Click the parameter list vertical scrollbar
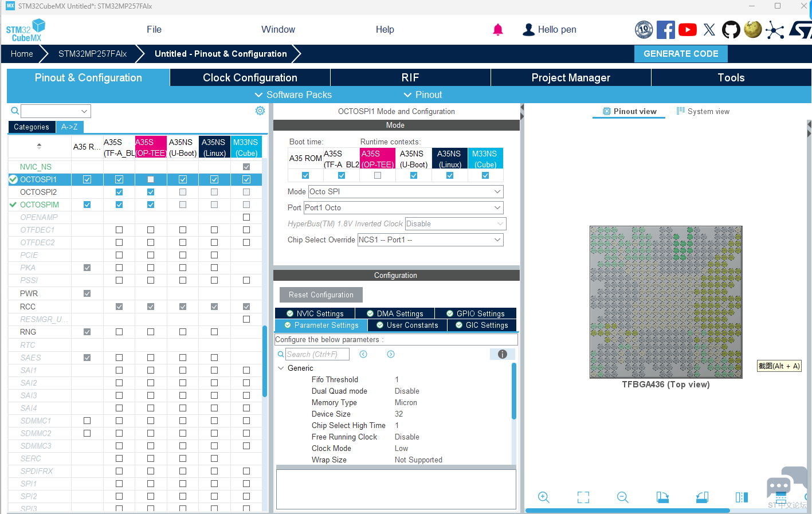This screenshot has height=514, width=812. pyautogui.click(x=514, y=391)
